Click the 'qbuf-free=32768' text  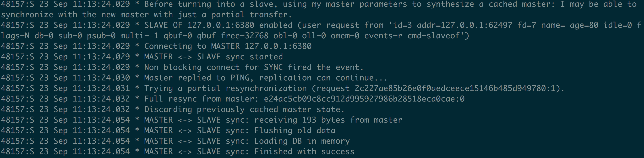(x=233, y=36)
